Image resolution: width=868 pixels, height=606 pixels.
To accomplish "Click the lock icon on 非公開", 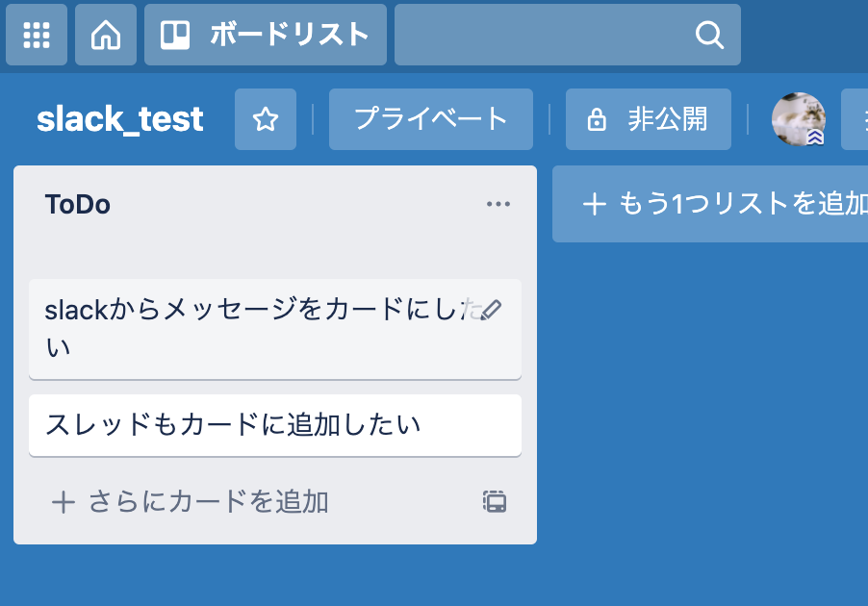I will 597,118.
